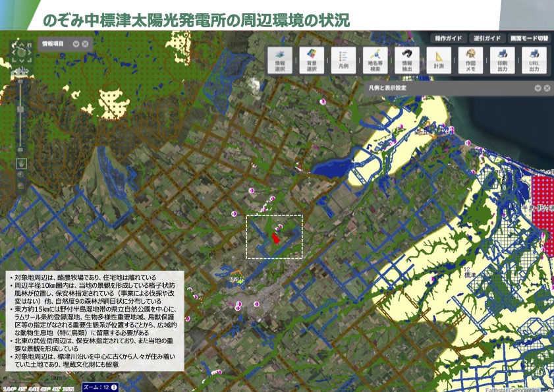The width and height of the screenshot is (554, 392).
Task: Expand the 凡例と表示設定 panel chevron
Action: click(x=538, y=88)
